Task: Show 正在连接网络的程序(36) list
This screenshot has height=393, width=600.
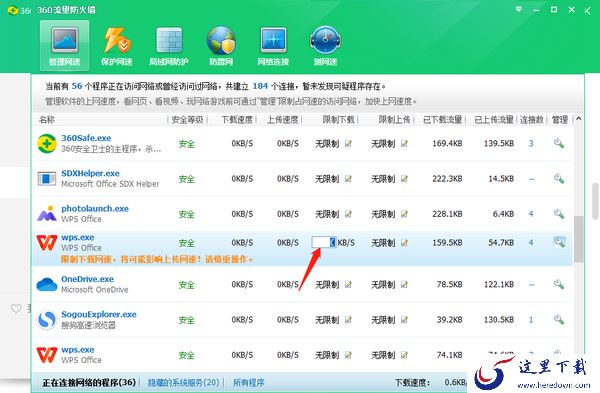Action: coord(89,382)
